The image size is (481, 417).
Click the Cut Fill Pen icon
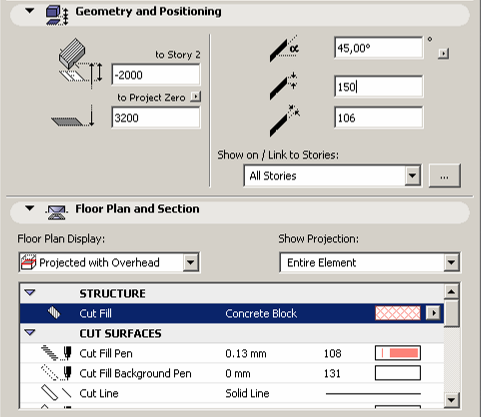(56, 353)
